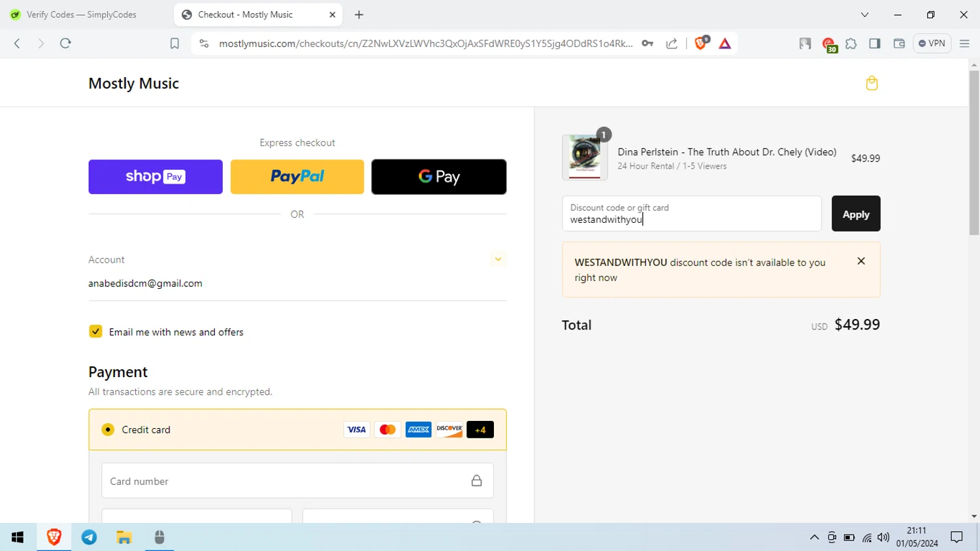The width and height of the screenshot is (980, 551).
Task: Pay with Shop Pay
Action: tap(155, 176)
